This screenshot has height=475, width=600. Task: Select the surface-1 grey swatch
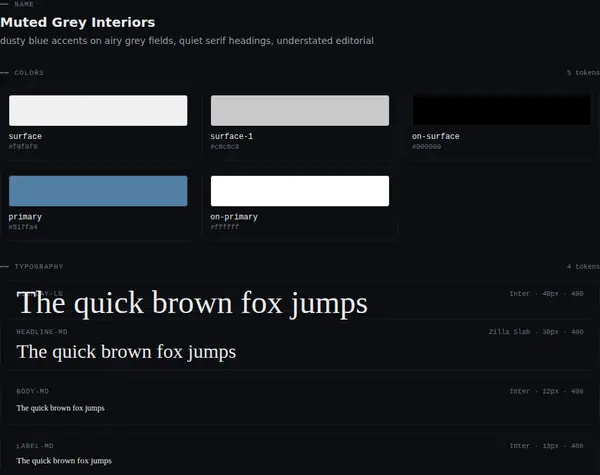[x=300, y=110]
